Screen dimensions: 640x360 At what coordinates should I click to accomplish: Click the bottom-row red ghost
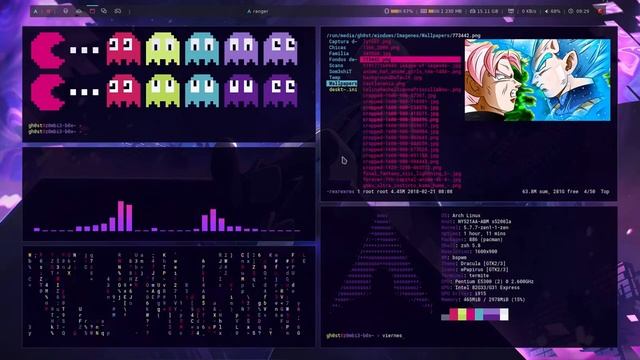pyautogui.click(x=124, y=91)
